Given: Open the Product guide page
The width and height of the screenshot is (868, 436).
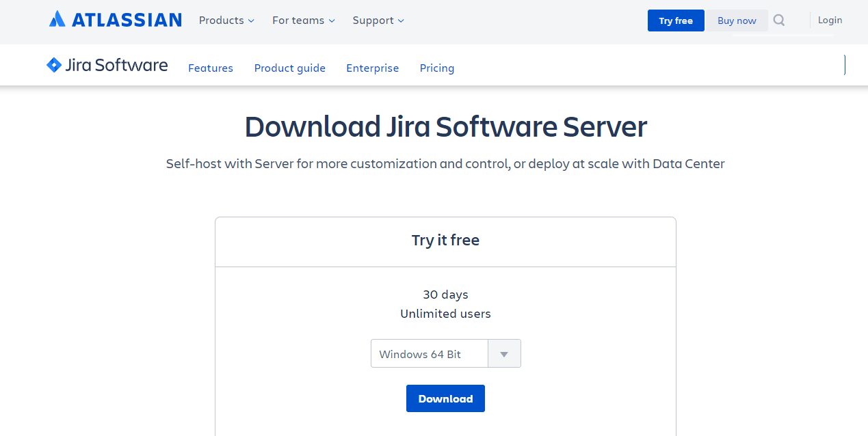Looking at the screenshot, I should (290, 68).
